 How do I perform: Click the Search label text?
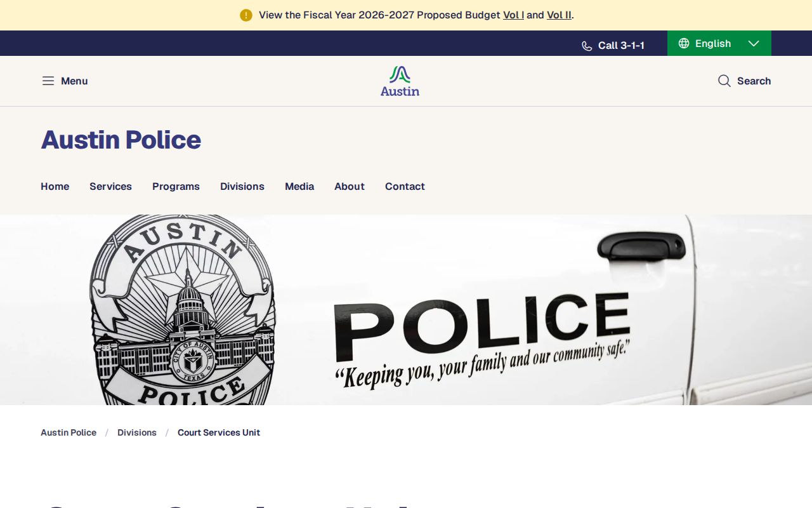coord(754,81)
